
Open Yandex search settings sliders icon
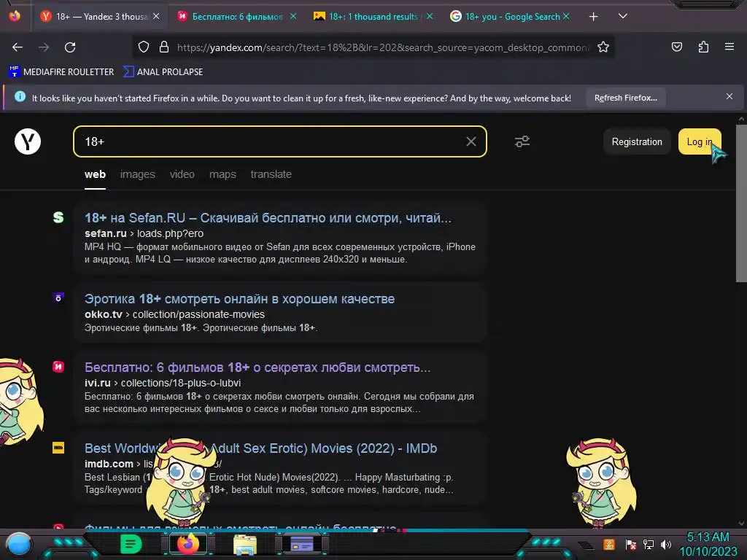(x=522, y=141)
